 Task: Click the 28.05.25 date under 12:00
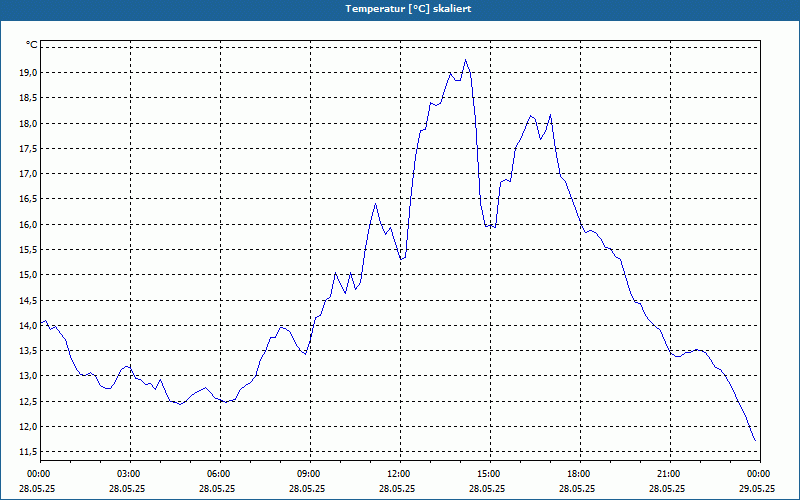pyautogui.click(x=397, y=488)
